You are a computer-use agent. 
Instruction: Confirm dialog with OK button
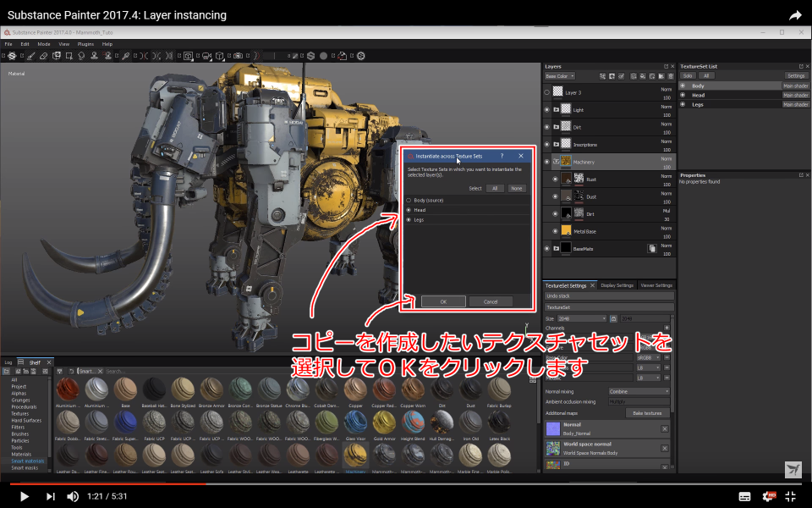(x=443, y=301)
